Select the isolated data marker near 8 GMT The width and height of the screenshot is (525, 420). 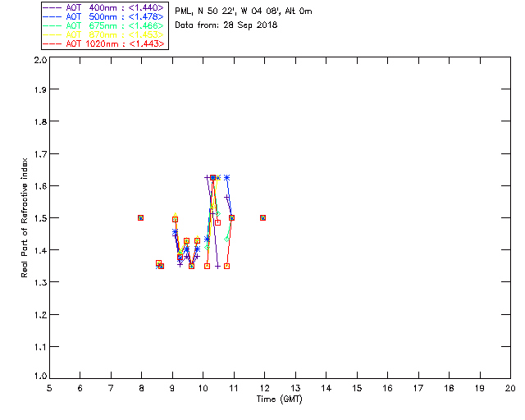pyautogui.click(x=140, y=217)
